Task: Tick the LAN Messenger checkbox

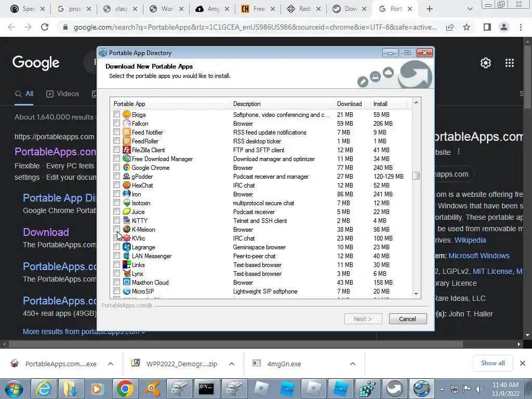Action: 117,256
